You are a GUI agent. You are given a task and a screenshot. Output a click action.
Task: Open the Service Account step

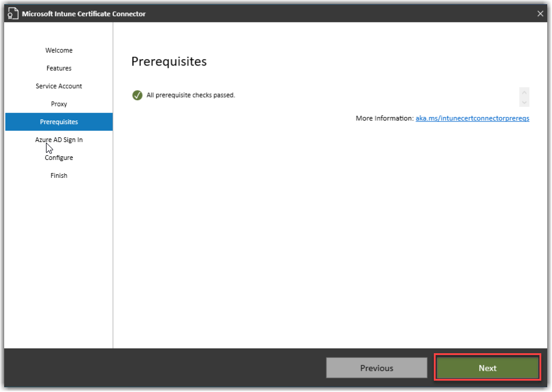[59, 86]
